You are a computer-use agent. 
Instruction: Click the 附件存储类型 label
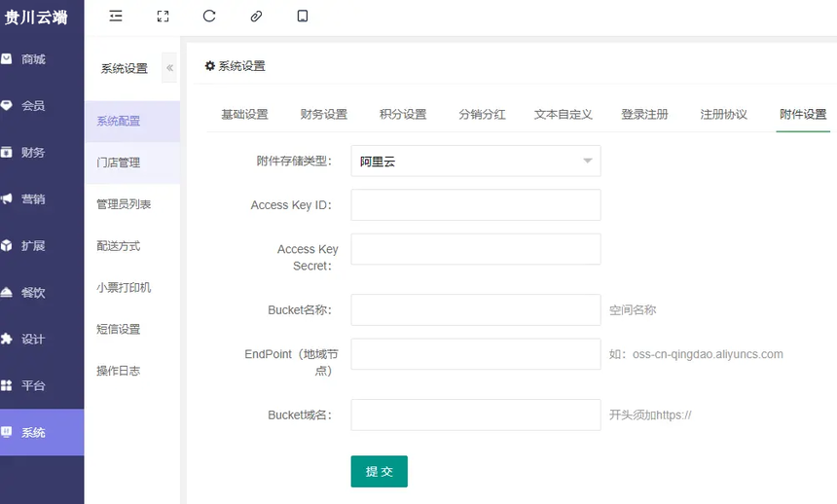click(294, 161)
